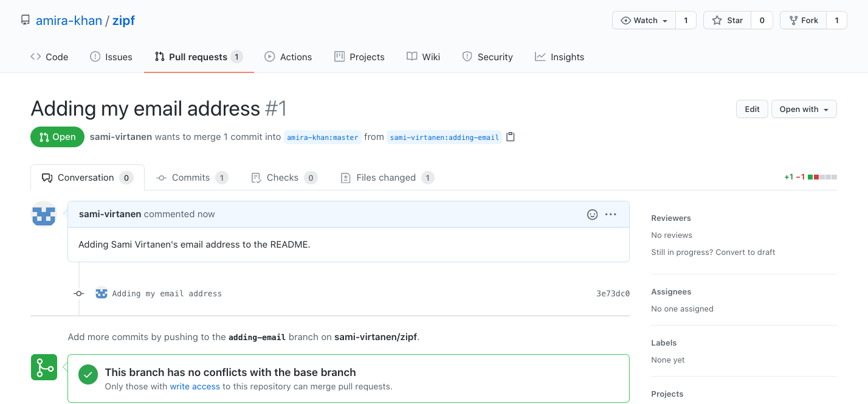Click 'This branch has no conflicts' heading

pyautogui.click(x=230, y=372)
